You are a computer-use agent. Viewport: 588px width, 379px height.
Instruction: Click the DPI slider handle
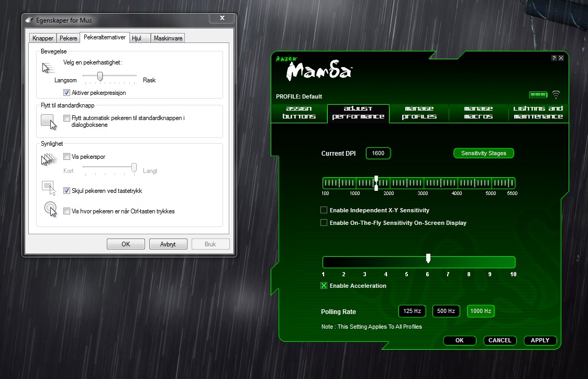tap(376, 183)
